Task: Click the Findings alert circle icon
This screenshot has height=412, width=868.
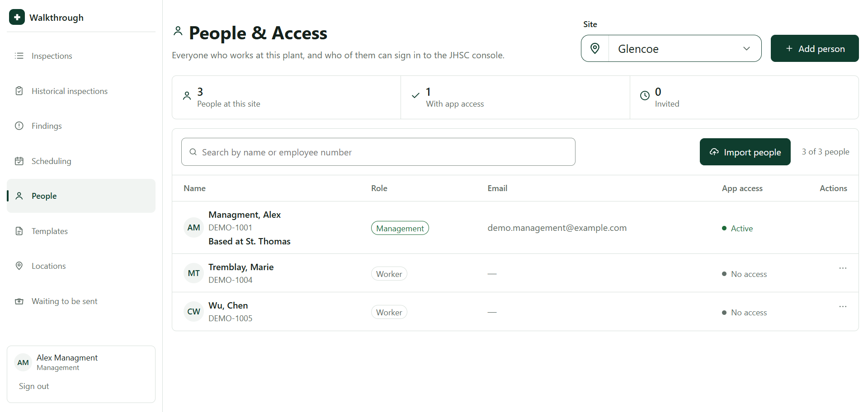Action: click(x=19, y=126)
